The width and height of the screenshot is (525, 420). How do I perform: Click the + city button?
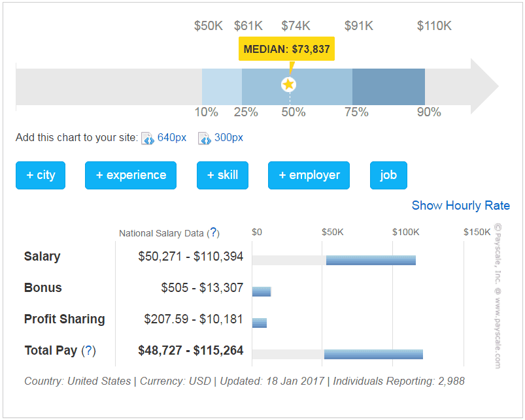(41, 175)
